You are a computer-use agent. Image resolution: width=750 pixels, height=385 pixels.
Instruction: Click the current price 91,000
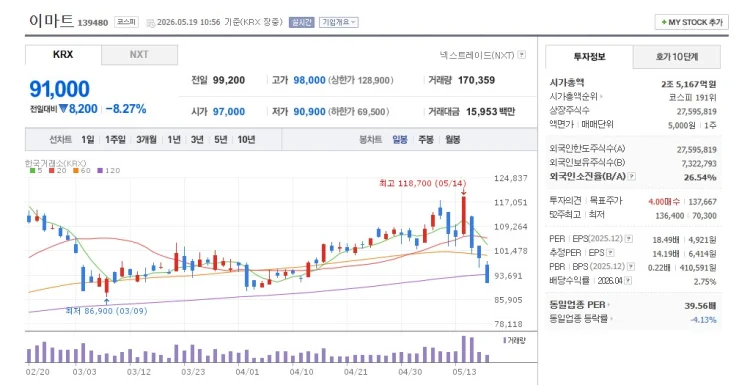point(59,89)
